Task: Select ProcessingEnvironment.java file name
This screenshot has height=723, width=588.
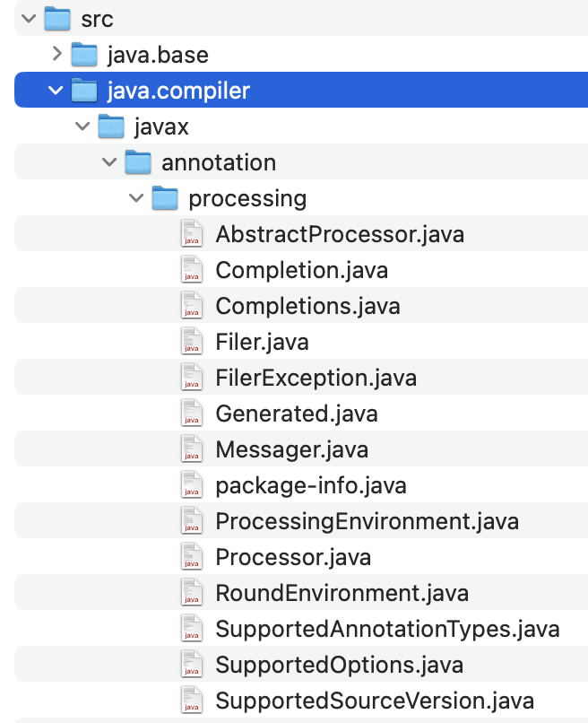Action: 367,521
